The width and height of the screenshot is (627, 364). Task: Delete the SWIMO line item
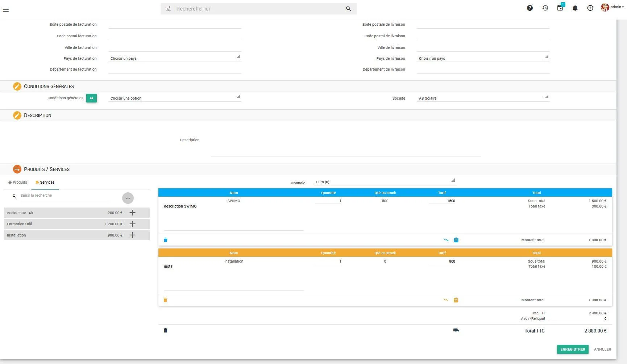tap(166, 240)
